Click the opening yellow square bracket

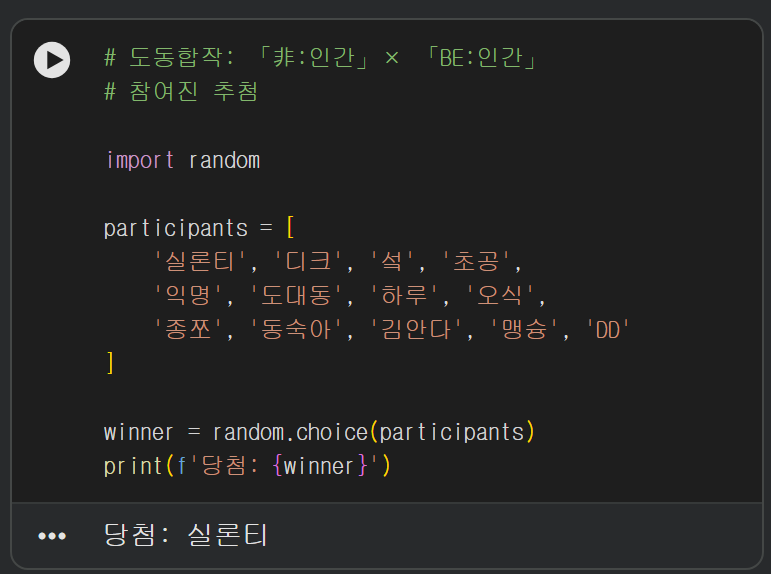[290, 228]
